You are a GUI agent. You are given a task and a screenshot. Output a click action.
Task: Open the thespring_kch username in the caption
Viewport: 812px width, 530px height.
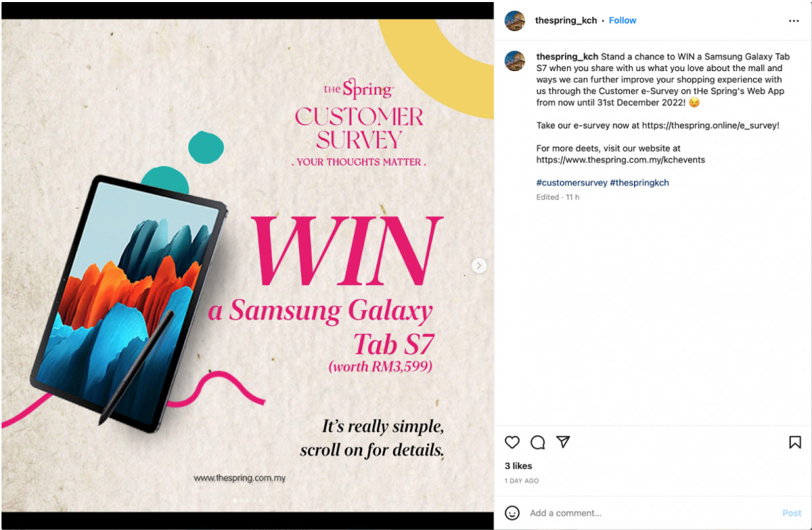click(x=568, y=57)
